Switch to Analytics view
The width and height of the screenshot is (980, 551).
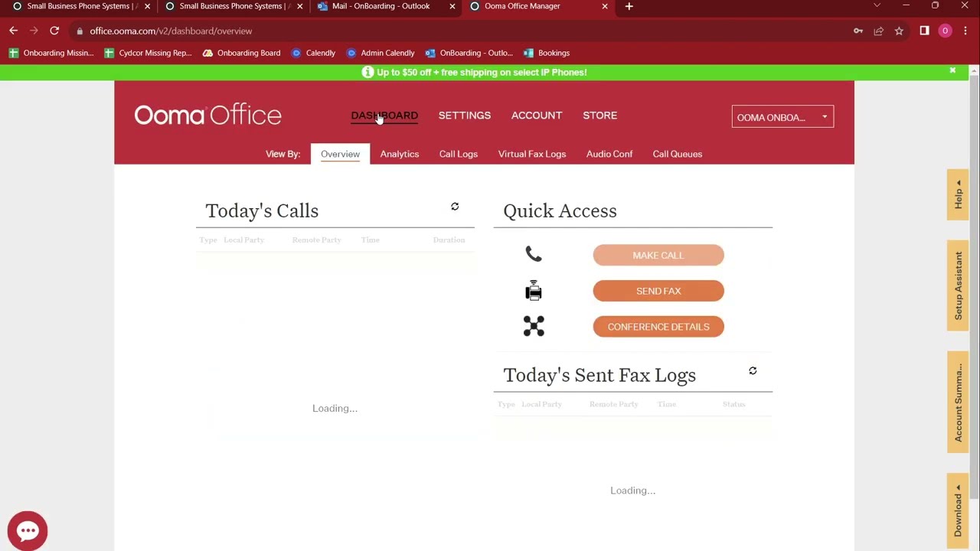pos(400,154)
